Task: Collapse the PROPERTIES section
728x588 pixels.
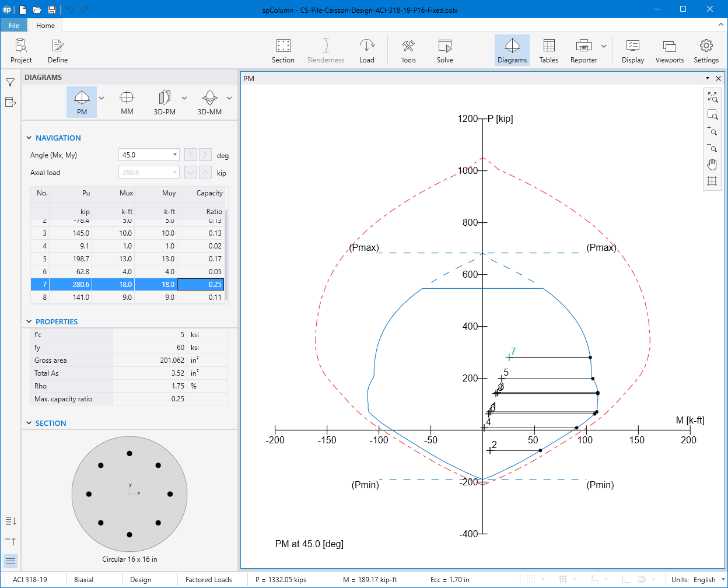Action: click(x=29, y=322)
